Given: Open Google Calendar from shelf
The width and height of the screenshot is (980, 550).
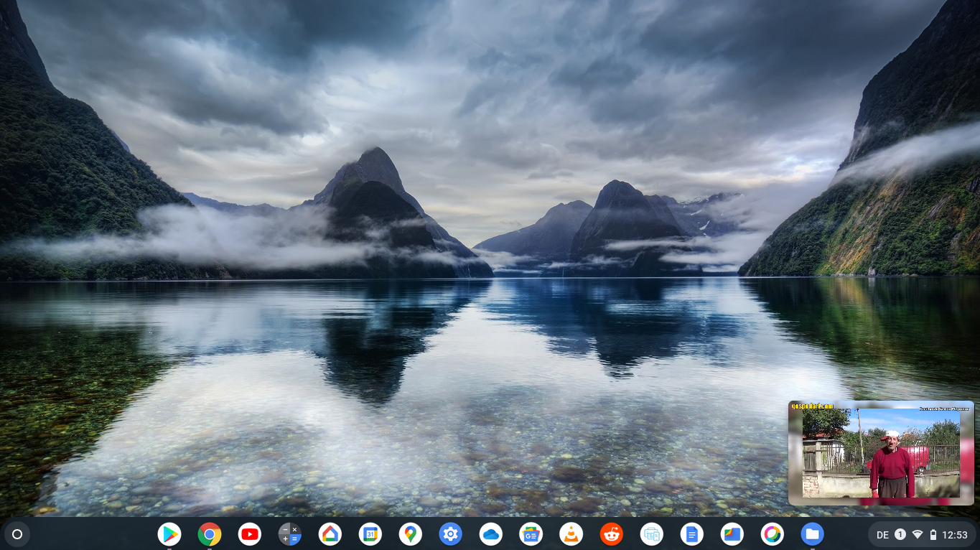Looking at the screenshot, I should [370, 534].
